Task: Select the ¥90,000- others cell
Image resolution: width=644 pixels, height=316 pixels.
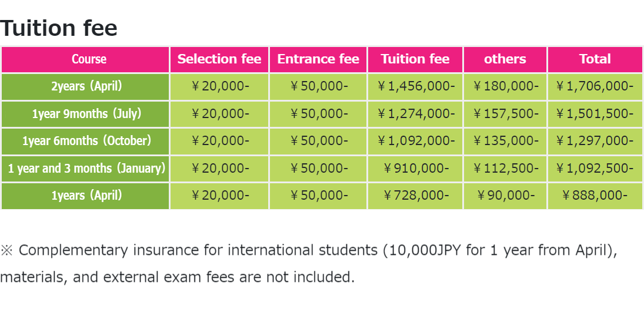Action: tap(505, 196)
